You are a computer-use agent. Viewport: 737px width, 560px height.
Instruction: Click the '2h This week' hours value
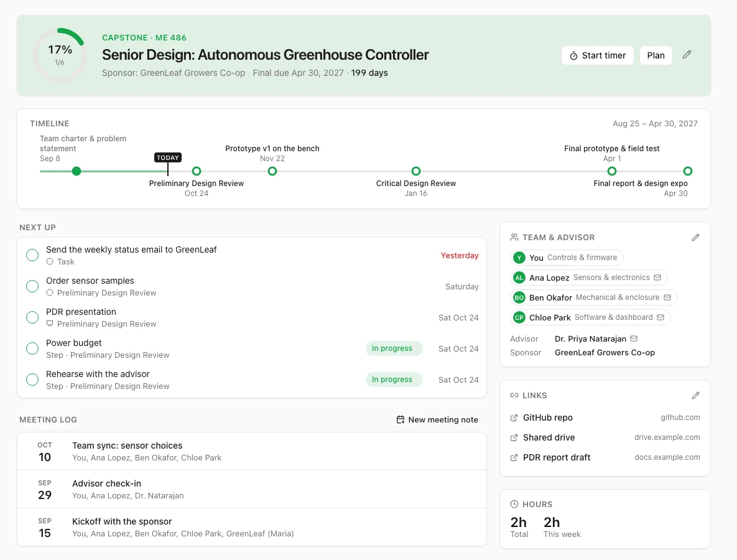click(562, 527)
